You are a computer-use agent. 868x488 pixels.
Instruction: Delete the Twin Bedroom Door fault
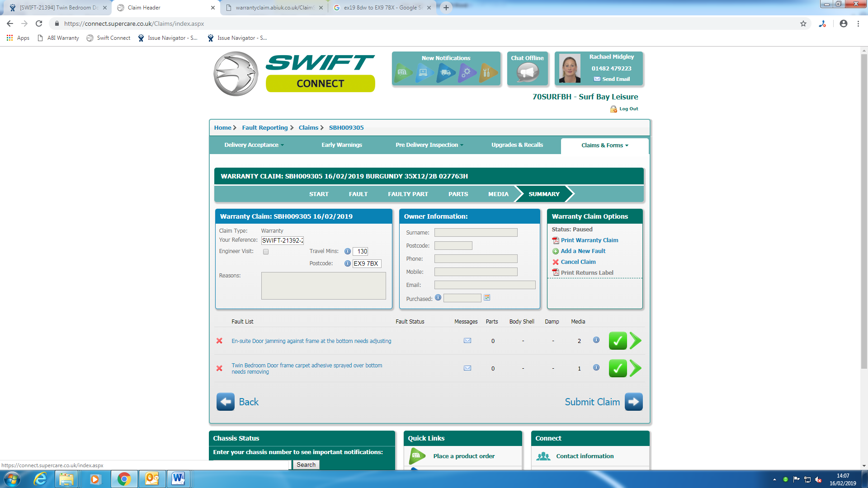(219, 368)
